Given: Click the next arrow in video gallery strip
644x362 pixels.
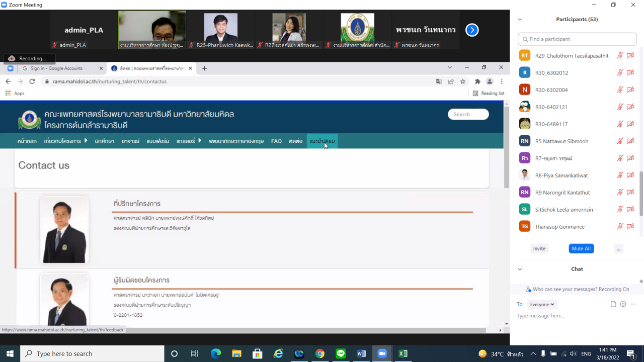Looking at the screenshot, I should (471, 30).
